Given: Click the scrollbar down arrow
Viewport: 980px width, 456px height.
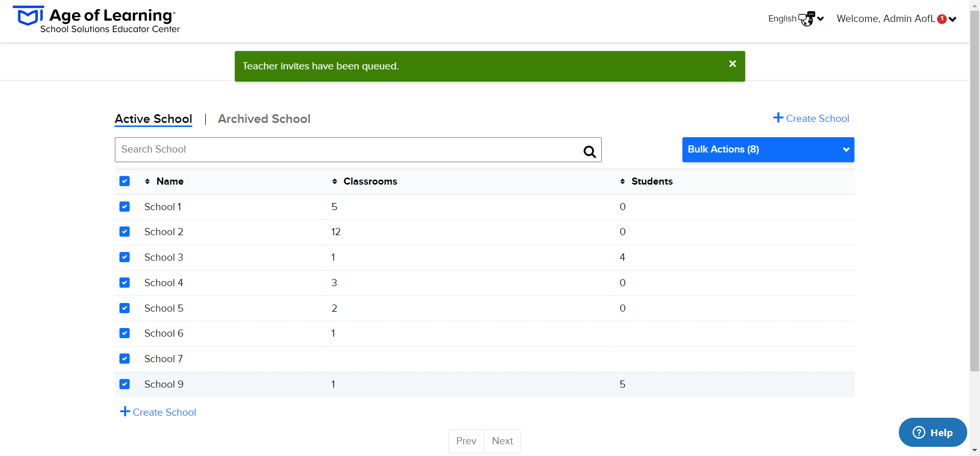Looking at the screenshot, I should coord(974,451).
